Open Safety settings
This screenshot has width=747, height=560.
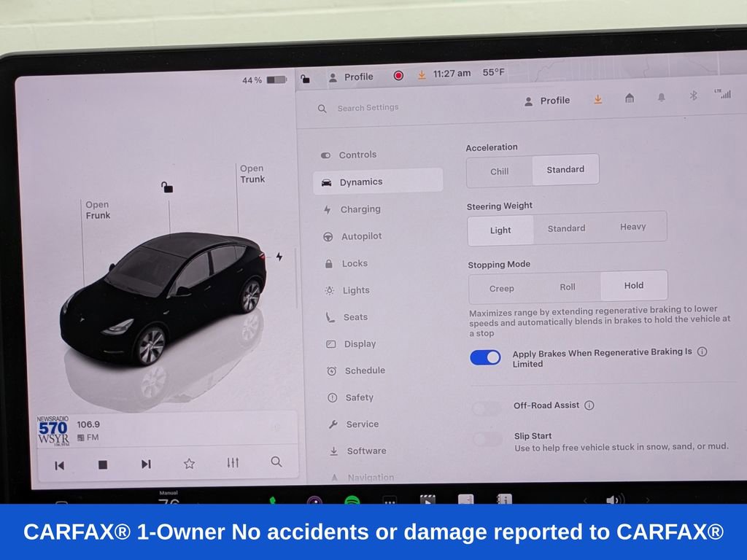click(x=359, y=397)
